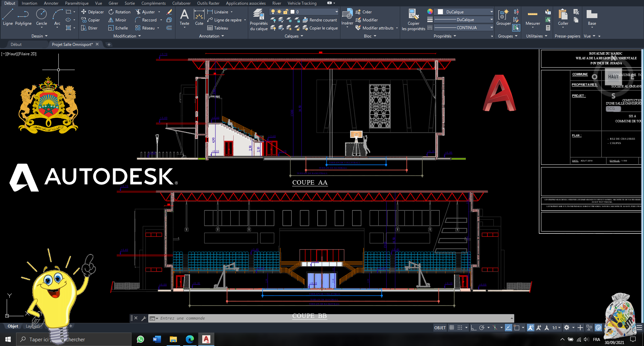Toggle snap mode in status bar
The image size is (644, 346).
pos(460,328)
